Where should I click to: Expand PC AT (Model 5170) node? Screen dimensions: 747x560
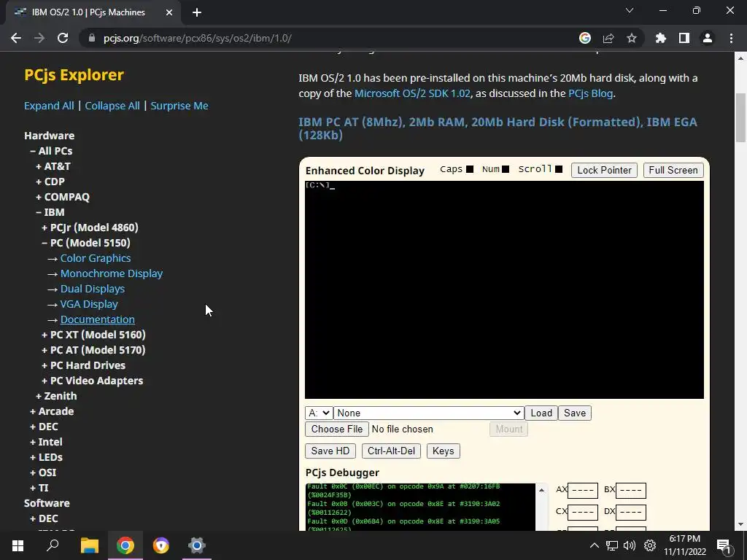(93, 350)
